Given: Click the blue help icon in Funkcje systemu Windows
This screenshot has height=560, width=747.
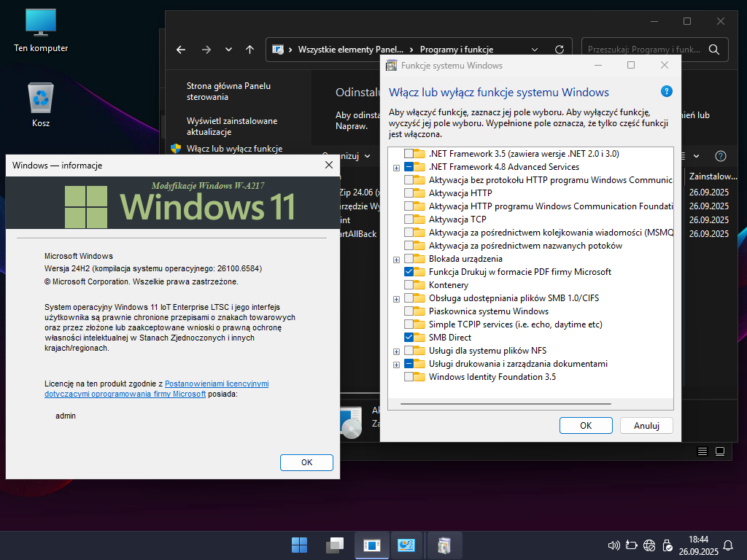Looking at the screenshot, I should coord(665,92).
